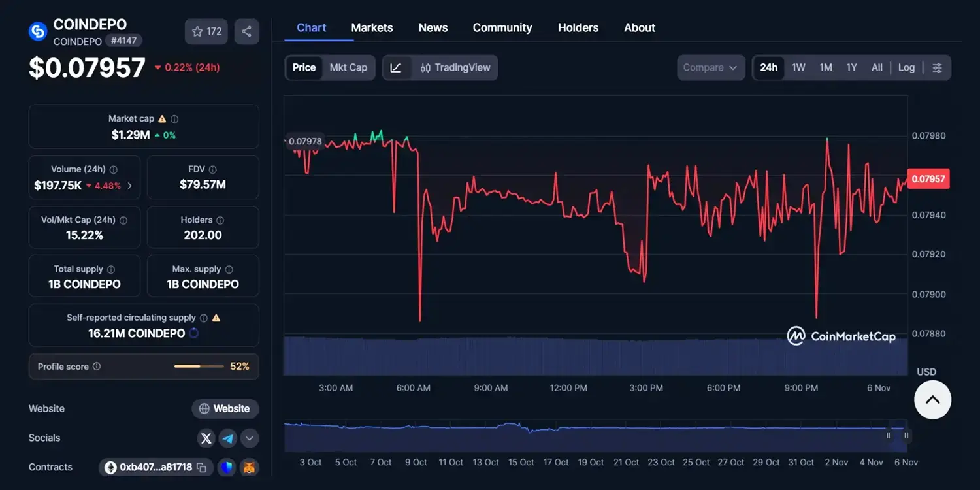Screen dimensions: 980x490
Task: Copy the contract address 0xb407...a81718
Action: 202,468
